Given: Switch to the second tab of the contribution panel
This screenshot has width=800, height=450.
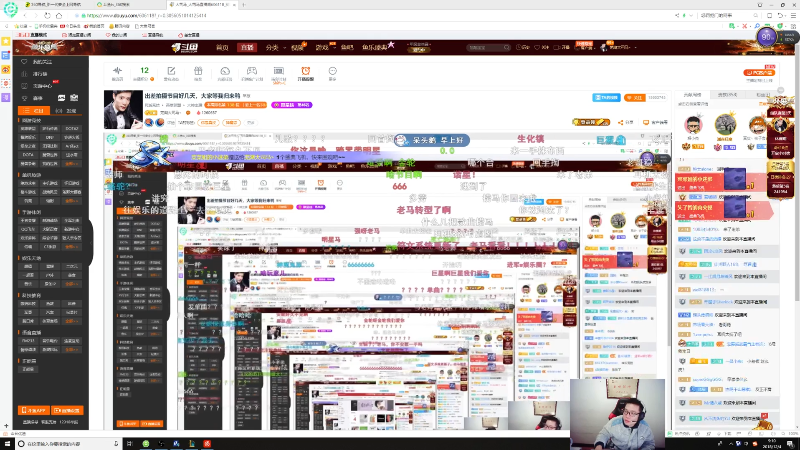Looking at the screenshot, I should coord(727,95).
